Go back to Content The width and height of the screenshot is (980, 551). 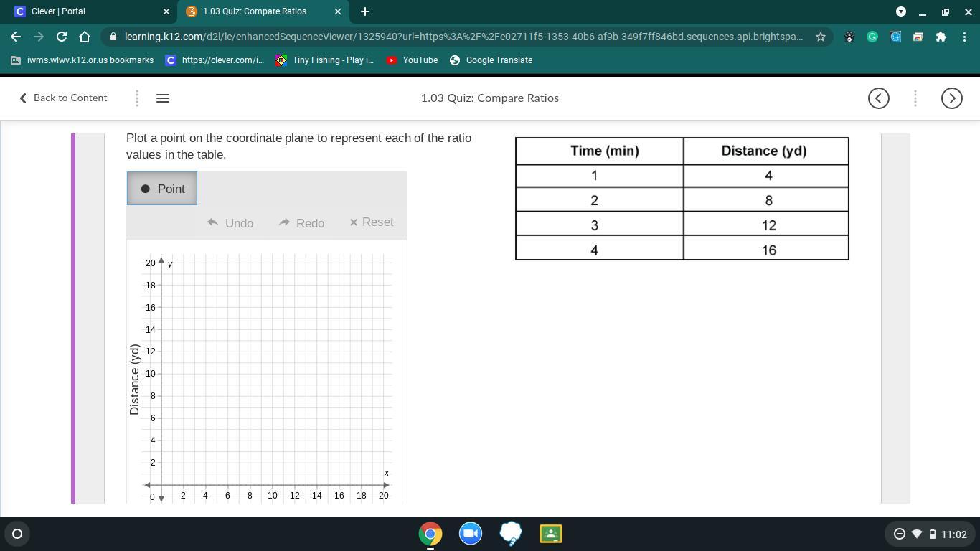tap(63, 98)
